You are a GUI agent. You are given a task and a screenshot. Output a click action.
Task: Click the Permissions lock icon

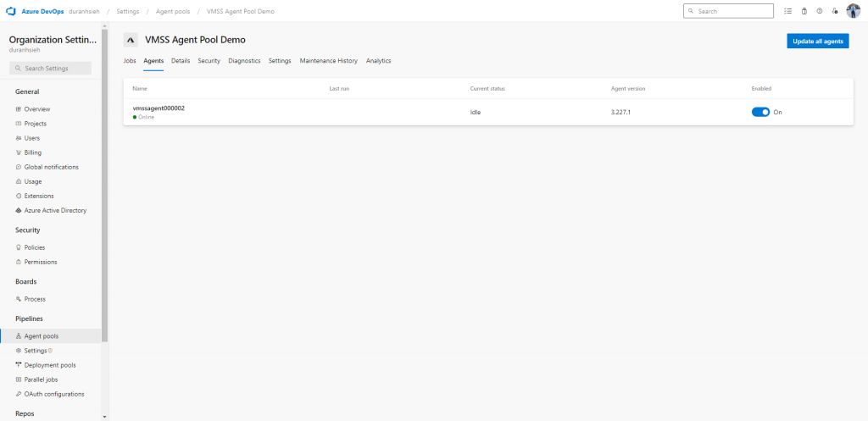[19, 262]
